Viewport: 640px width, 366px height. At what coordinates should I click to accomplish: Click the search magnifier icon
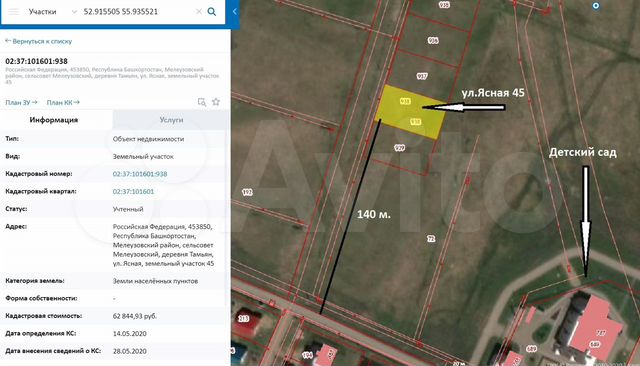pos(212,11)
